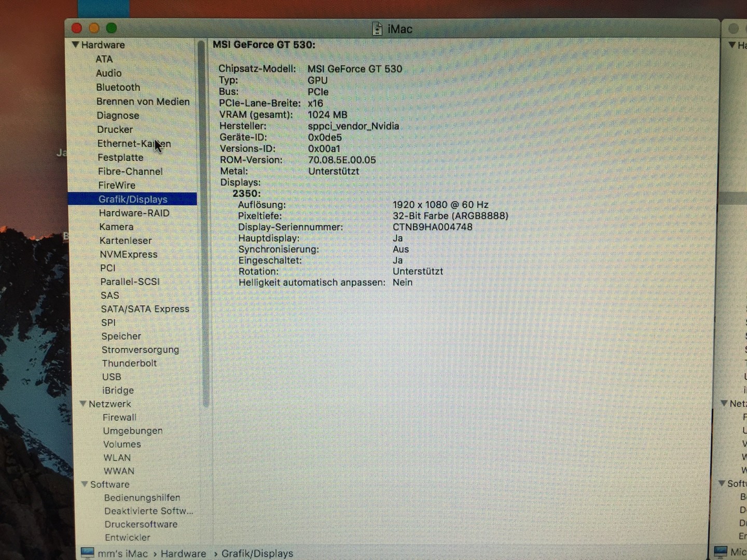747x560 pixels.
Task: Close the iMac window with red button
Action: (x=77, y=28)
